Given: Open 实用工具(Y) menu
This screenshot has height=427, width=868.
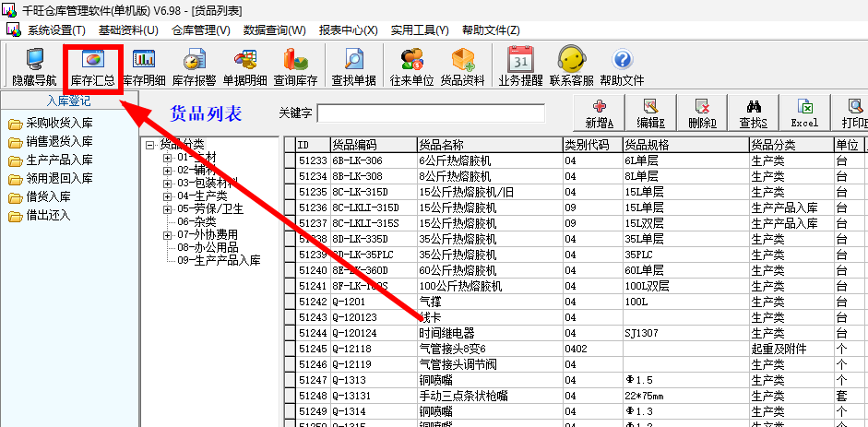Looking at the screenshot, I should [x=420, y=30].
